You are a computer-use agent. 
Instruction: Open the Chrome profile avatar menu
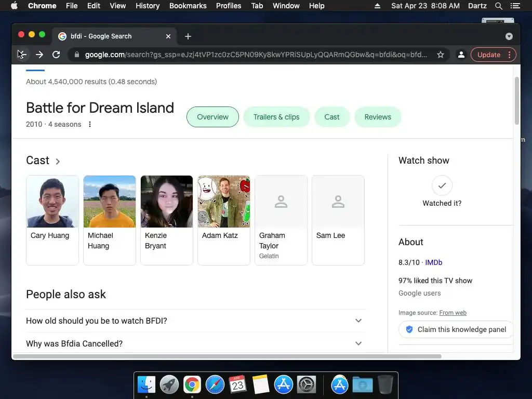(461, 55)
